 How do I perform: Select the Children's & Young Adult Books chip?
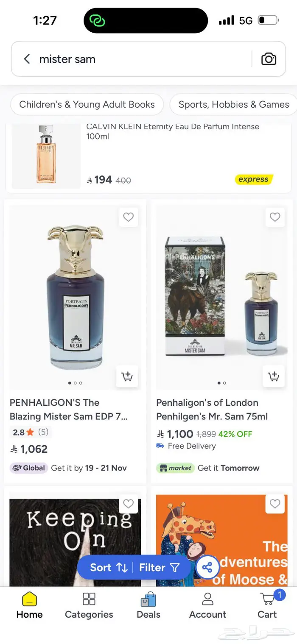pos(87,104)
